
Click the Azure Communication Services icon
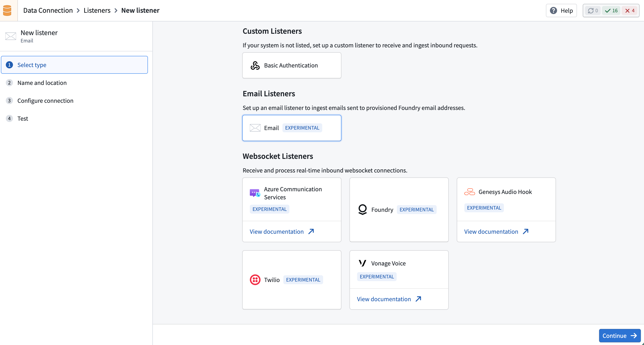255,193
